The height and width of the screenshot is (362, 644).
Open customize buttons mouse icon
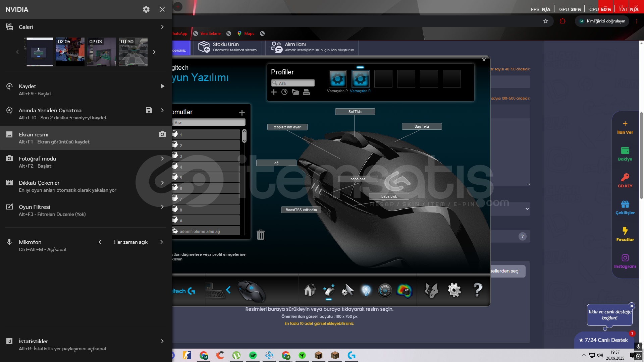[329, 290]
